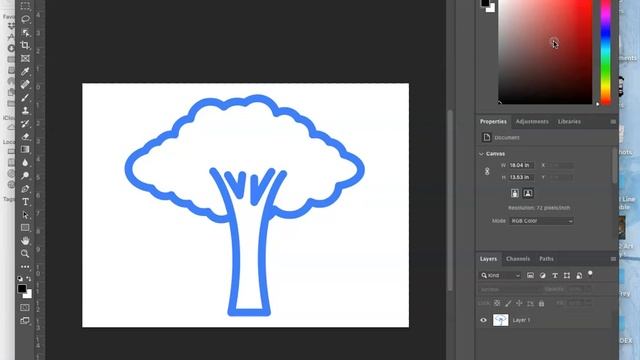Switch to the Layers tab
Image resolution: width=640 pixels, height=360 pixels.
[488, 259]
